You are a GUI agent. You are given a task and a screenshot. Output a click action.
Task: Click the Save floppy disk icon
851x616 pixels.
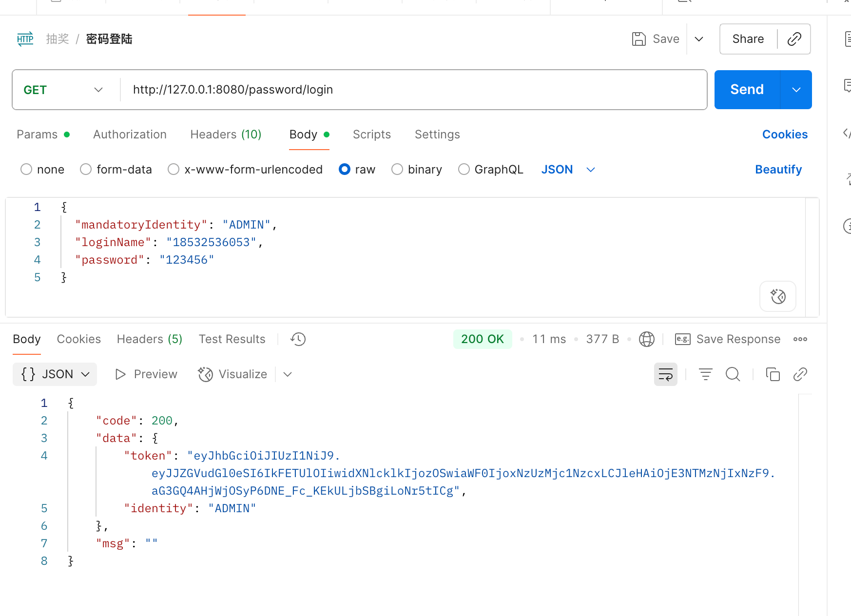(638, 39)
